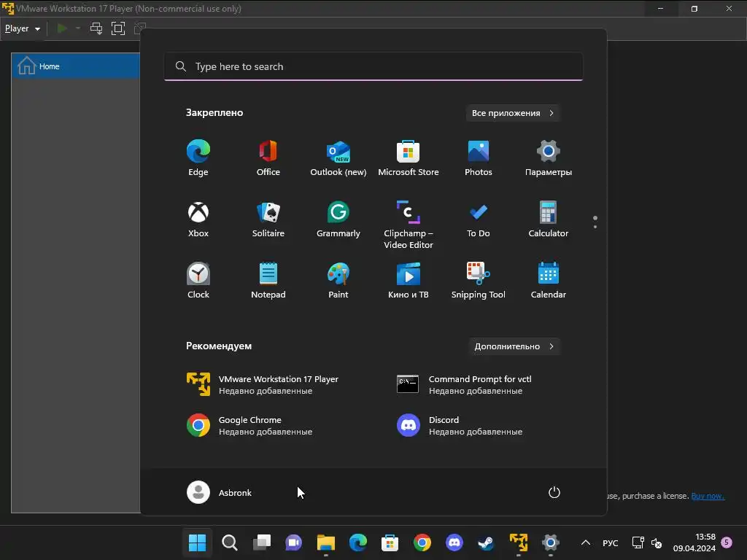
Task: Open the Chat (Teams) taskbar icon
Action: click(293, 542)
